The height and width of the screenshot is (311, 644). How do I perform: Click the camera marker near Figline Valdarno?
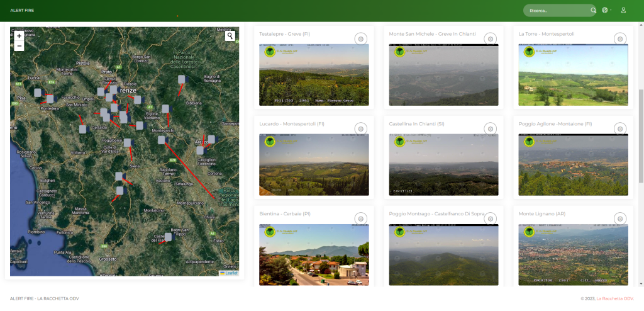(x=165, y=109)
